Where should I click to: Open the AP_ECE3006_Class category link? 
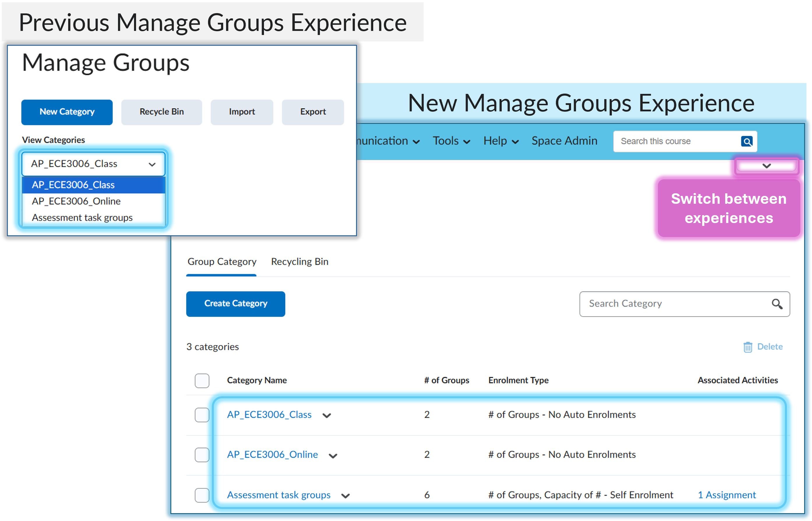coord(269,414)
